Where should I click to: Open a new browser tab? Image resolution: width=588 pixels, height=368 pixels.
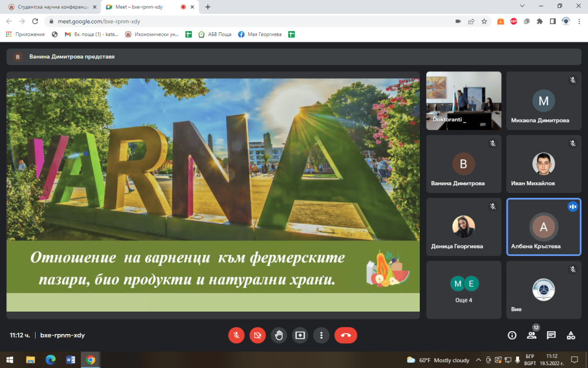click(x=208, y=7)
